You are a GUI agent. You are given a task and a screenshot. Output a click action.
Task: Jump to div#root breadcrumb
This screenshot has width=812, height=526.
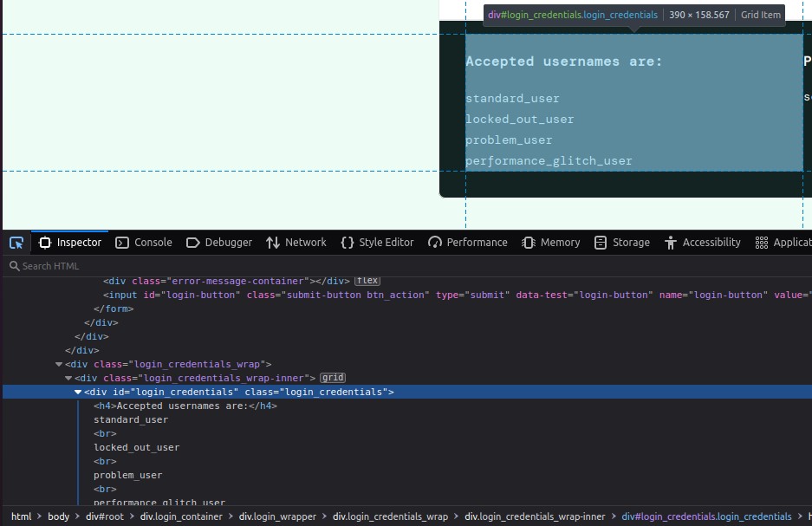tap(104, 516)
